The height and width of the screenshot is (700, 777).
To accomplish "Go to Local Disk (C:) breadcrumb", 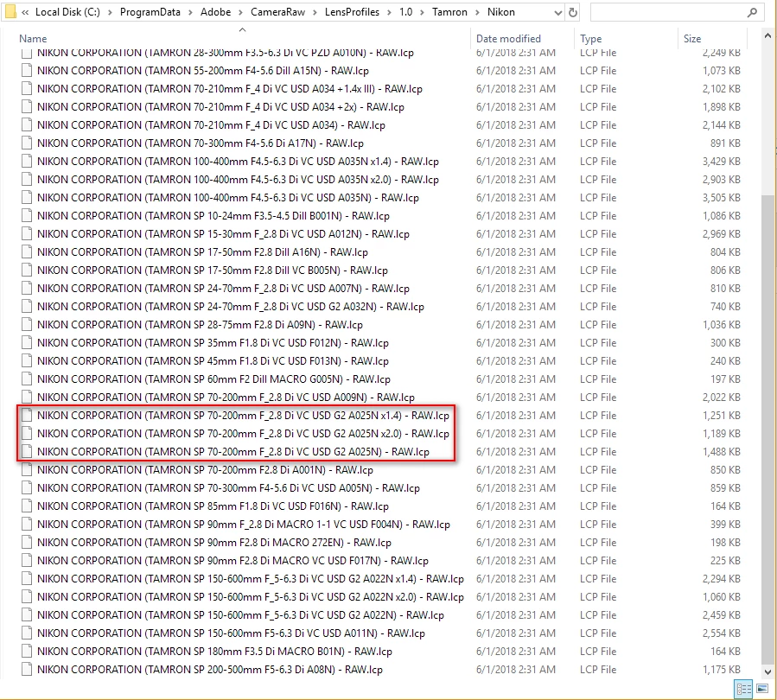I will 67,12.
